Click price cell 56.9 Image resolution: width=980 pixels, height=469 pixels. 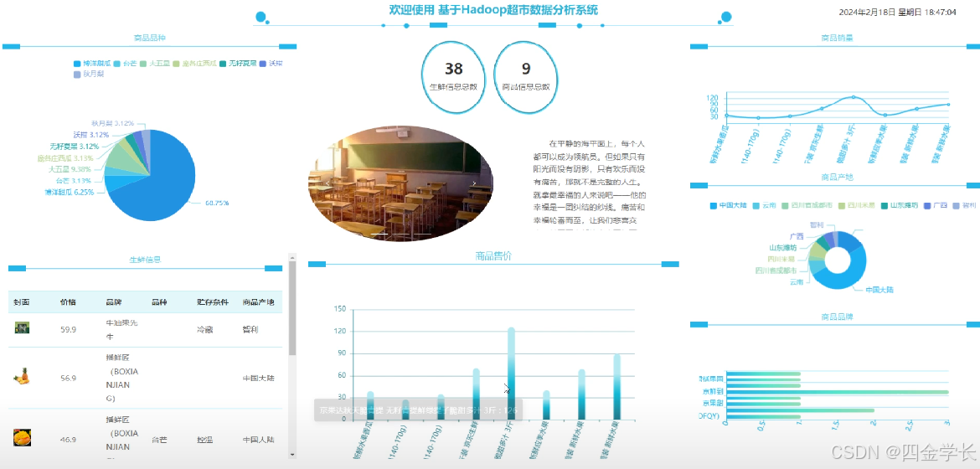[x=68, y=379]
